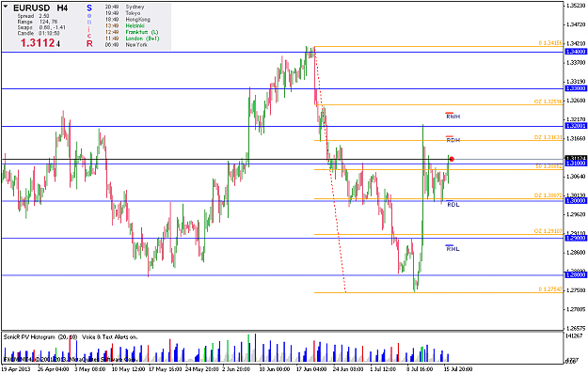Click the 10 May 12:00 date label
The image size is (588, 374).
coord(129,369)
